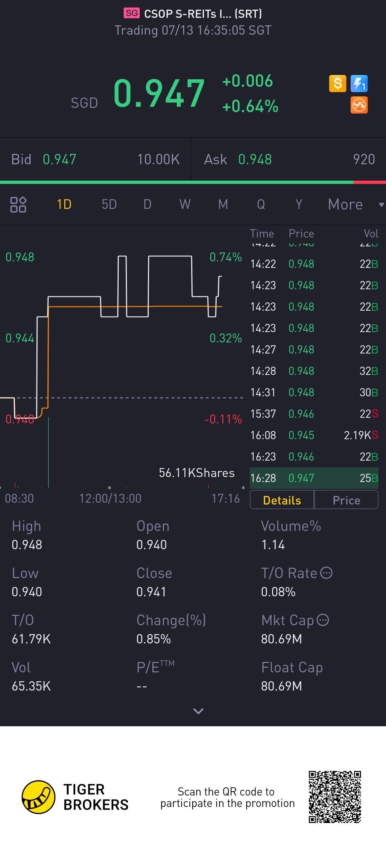386x868 pixels.
Task: Switch to the daily D chart
Action: [147, 205]
